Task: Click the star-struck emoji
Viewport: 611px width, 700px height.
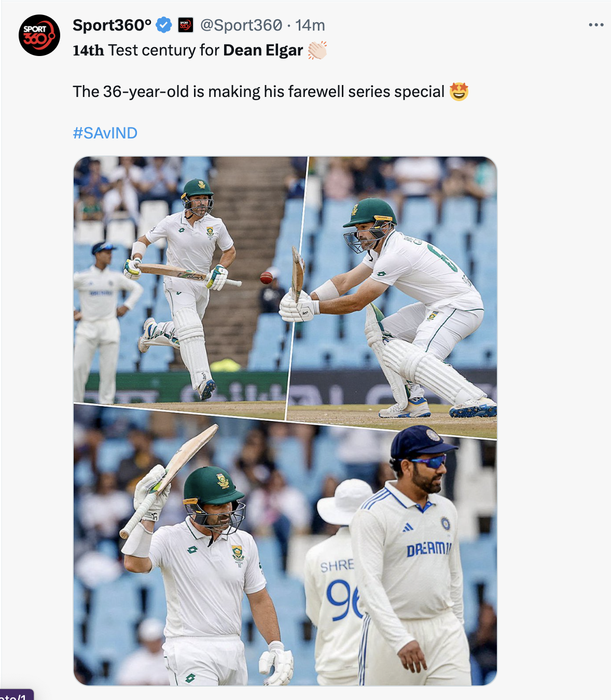Action: click(459, 92)
